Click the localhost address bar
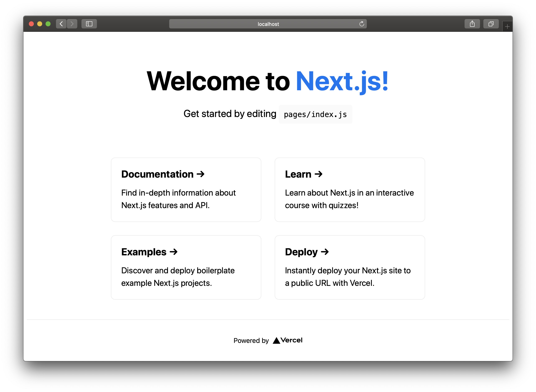536x392 pixels. click(268, 24)
